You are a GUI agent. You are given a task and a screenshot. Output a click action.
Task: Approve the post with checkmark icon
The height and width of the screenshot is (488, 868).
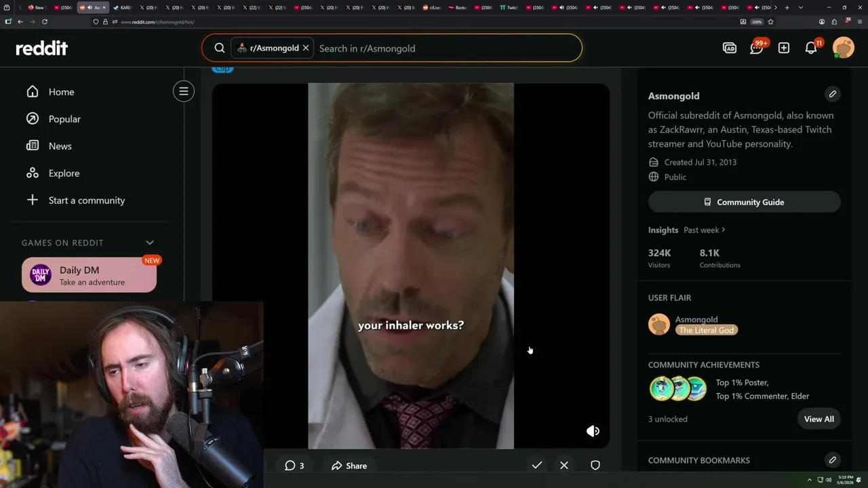537,465
